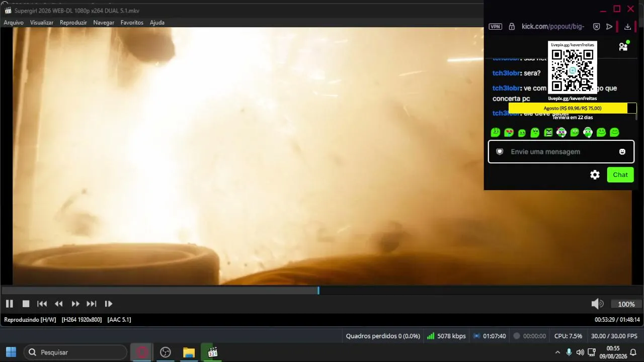The width and height of the screenshot is (644, 362).
Task: Open the Visualizar menu
Action: [x=42, y=23]
